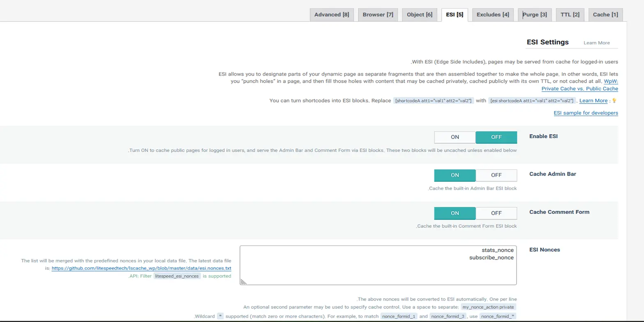The image size is (644, 322).
Task: Click the ESI Nonces textarea resize handle
Action: 243,282
